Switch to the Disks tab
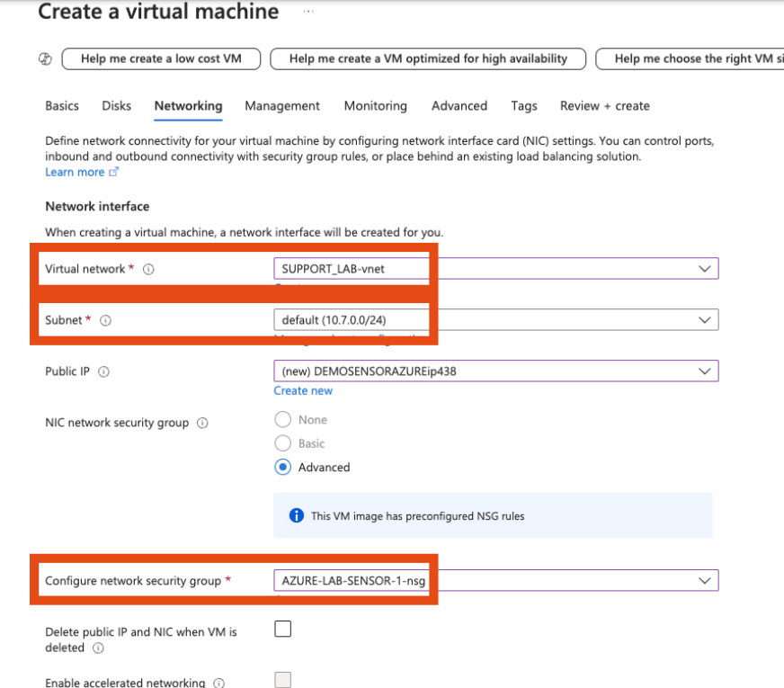This screenshot has height=688, width=784. (x=117, y=106)
